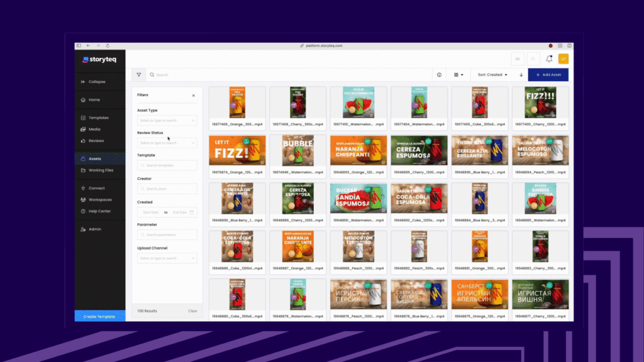Click the Search templates field
644x362 pixels.
pyautogui.click(x=167, y=165)
